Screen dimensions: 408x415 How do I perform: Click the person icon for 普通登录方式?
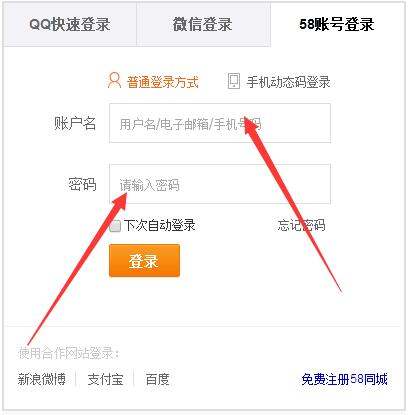point(114,81)
